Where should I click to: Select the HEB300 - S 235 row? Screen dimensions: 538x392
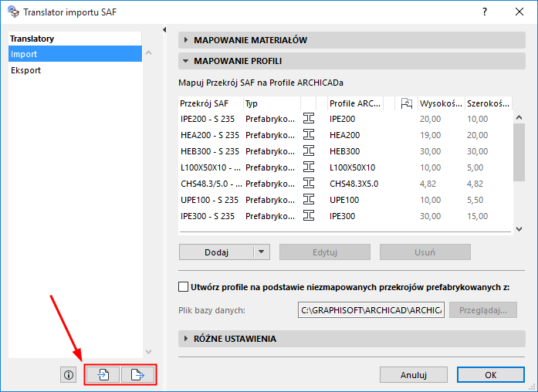coord(346,151)
